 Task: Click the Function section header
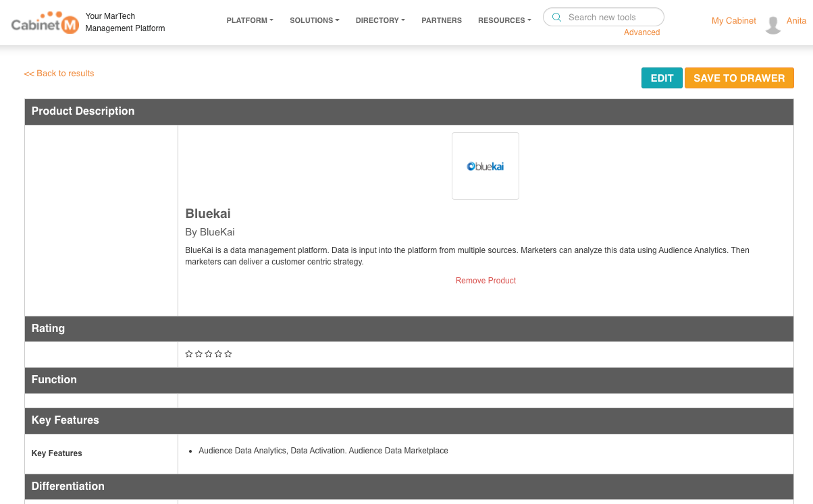409,381
